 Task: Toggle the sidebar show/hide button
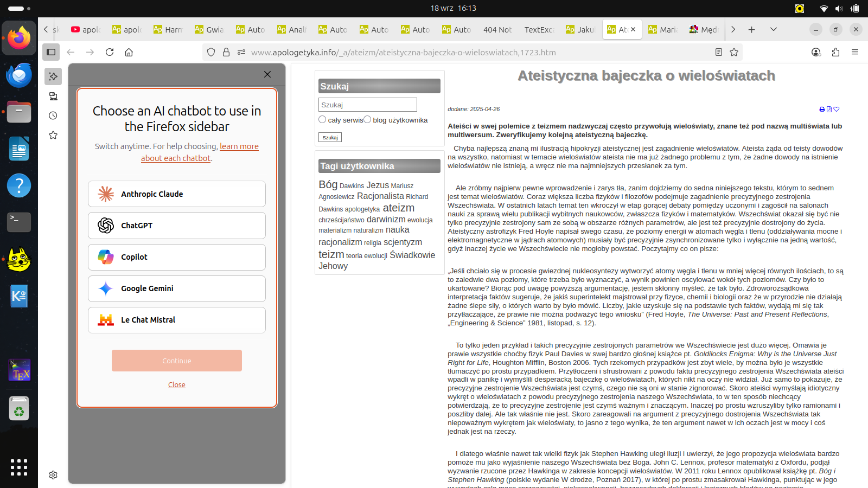point(51,52)
